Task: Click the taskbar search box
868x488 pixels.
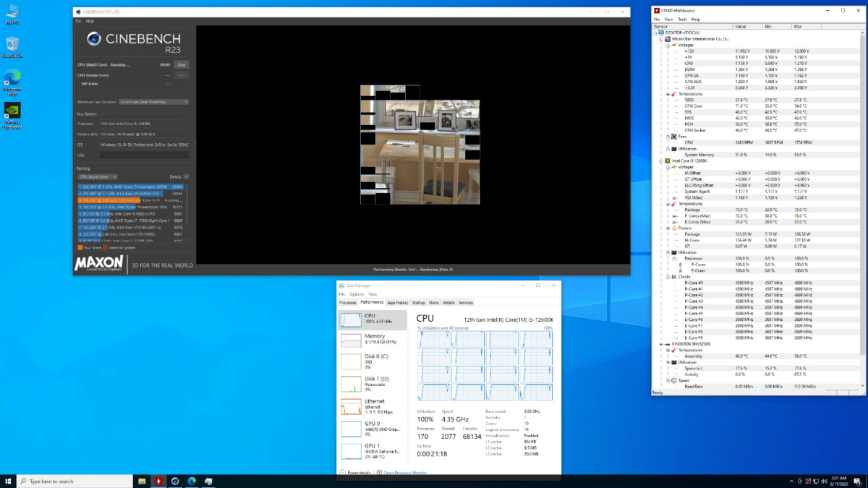Action: 72,481
